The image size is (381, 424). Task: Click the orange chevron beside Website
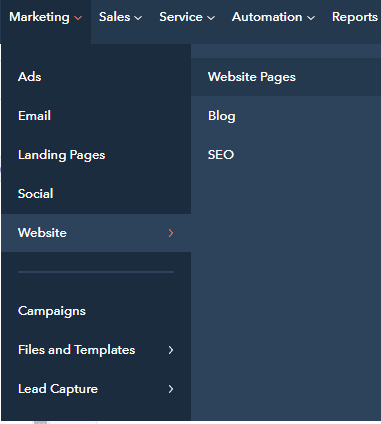(x=171, y=233)
